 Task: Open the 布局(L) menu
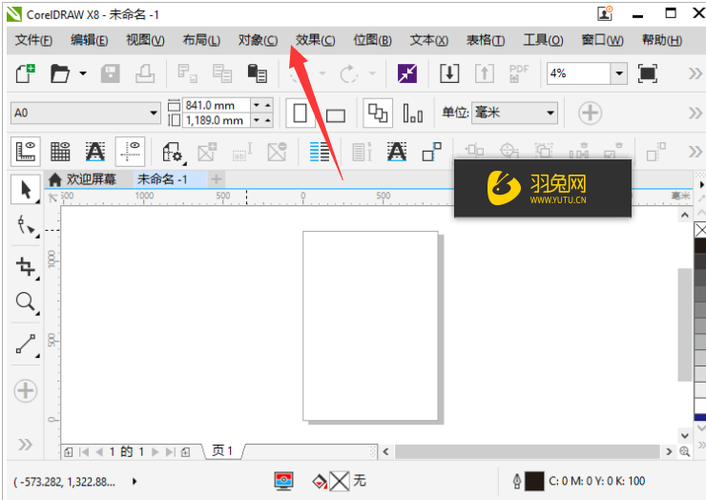[x=201, y=41]
